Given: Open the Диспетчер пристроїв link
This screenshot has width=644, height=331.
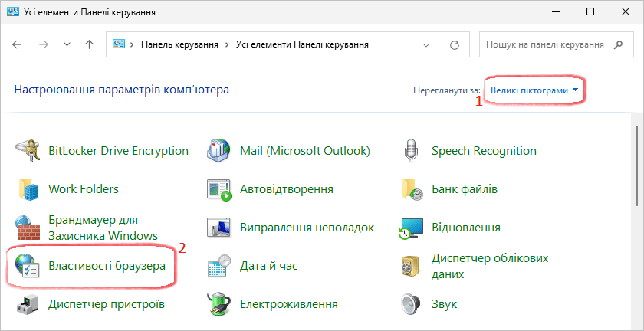Looking at the screenshot, I should coord(107,304).
